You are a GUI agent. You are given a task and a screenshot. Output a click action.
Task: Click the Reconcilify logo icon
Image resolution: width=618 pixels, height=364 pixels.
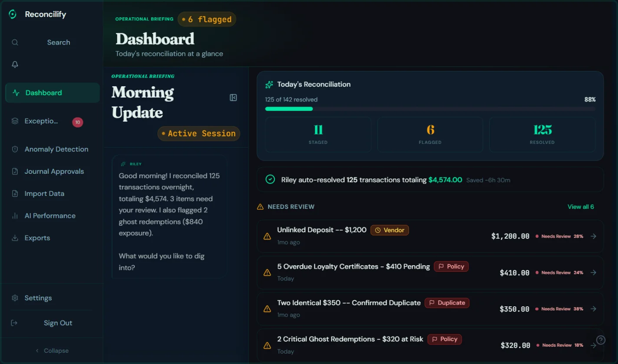click(12, 14)
